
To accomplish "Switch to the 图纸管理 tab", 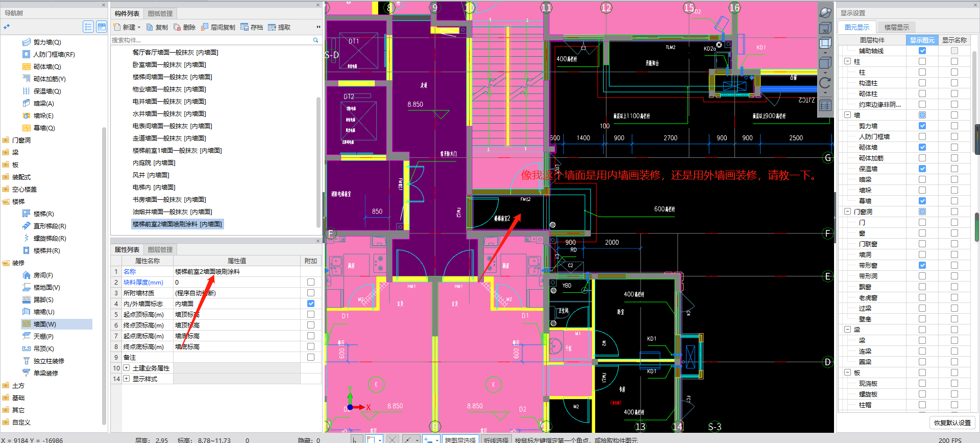I will click(x=160, y=13).
